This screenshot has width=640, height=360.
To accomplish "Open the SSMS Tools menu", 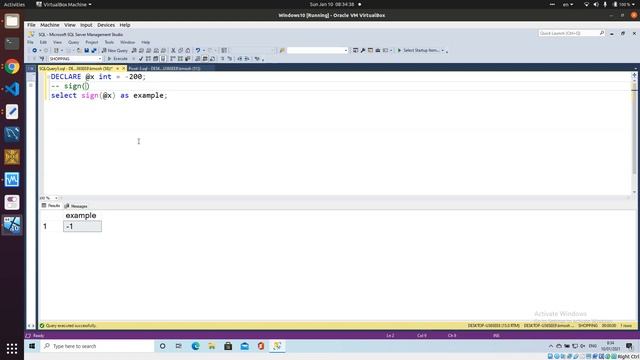I will (109, 42).
